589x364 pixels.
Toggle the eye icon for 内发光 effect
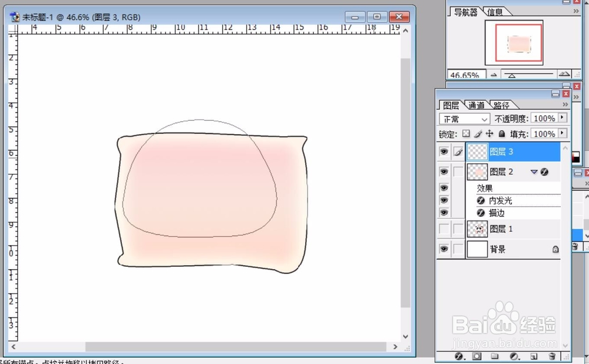tap(444, 200)
